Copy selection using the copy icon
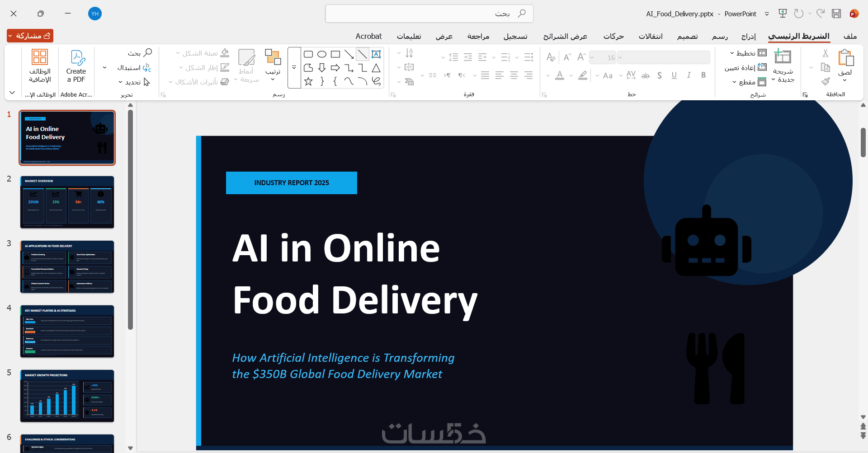The width and height of the screenshot is (868, 453). [826, 68]
